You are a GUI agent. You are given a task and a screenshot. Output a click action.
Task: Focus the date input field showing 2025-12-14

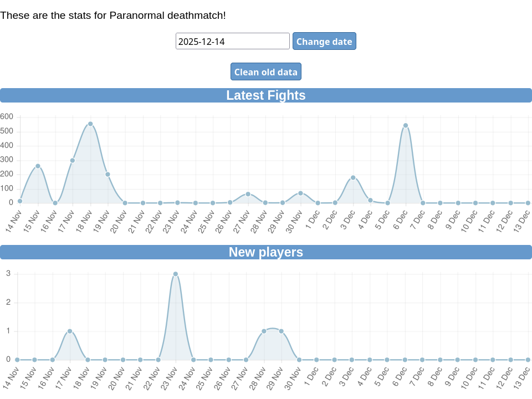[232, 42]
